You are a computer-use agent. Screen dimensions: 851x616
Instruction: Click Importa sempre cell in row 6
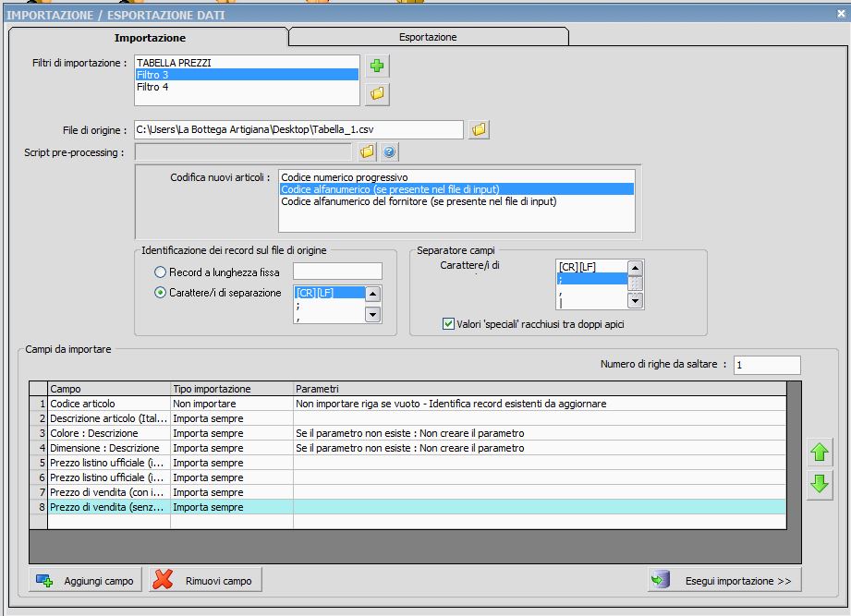coord(232,477)
